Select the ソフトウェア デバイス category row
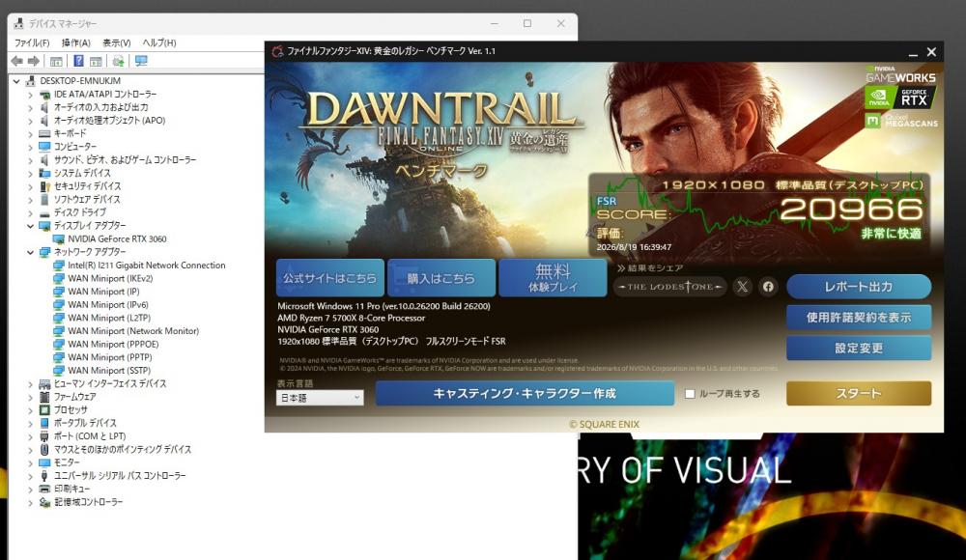The image size is (966, 560). [87, 200]
